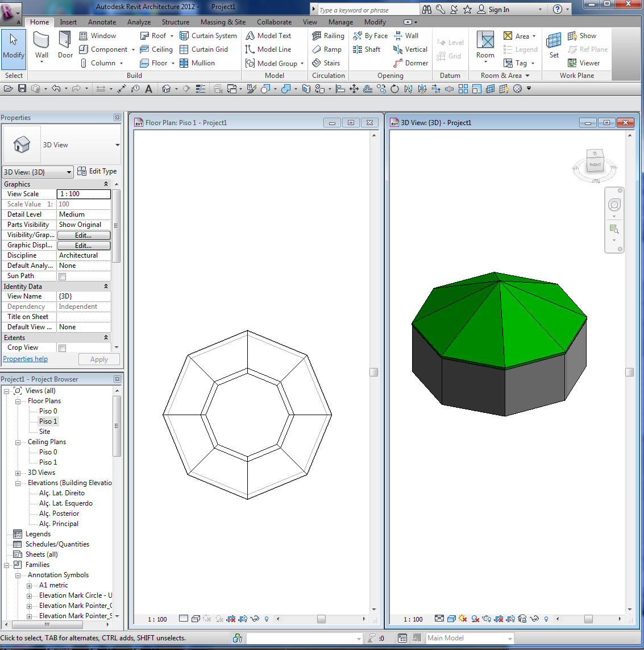Expand the 3D Views tree node
The image size is (644, 650).
coord(18,473)
